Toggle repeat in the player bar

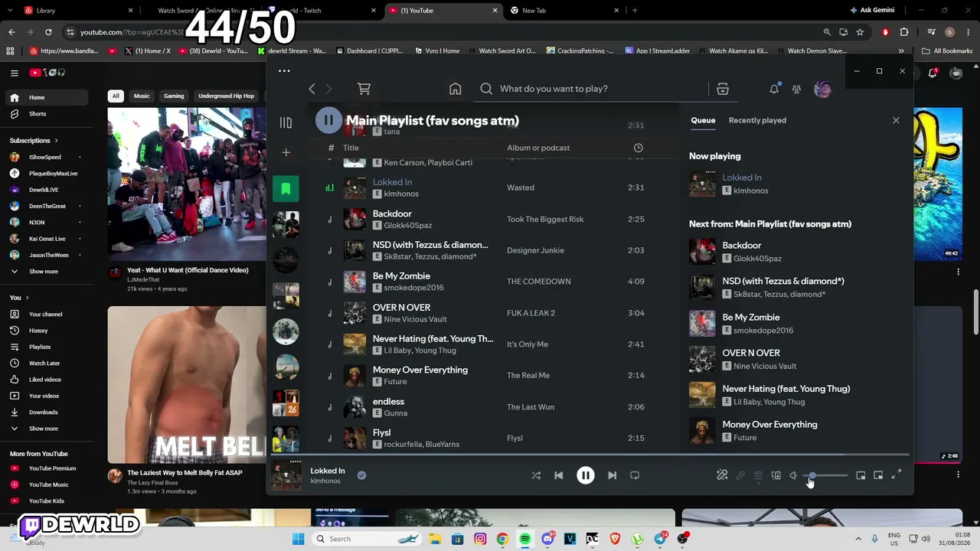[x=635, y=475]
